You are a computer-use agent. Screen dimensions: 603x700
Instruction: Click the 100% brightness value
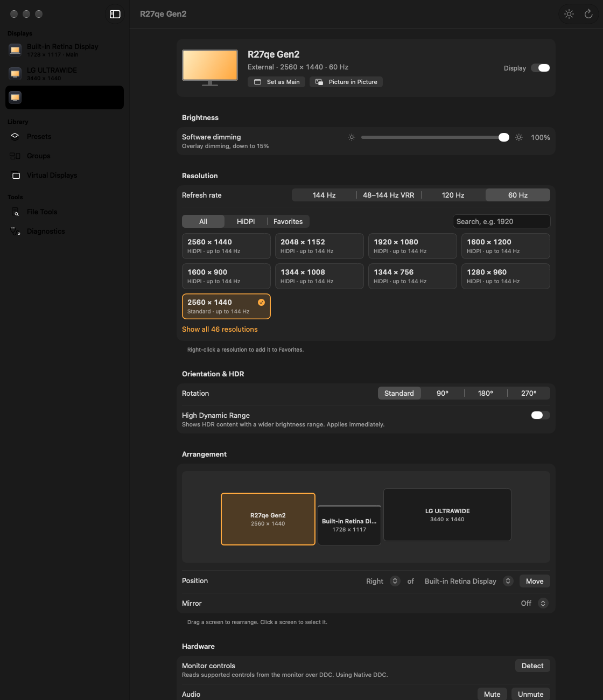coord(541,137)
